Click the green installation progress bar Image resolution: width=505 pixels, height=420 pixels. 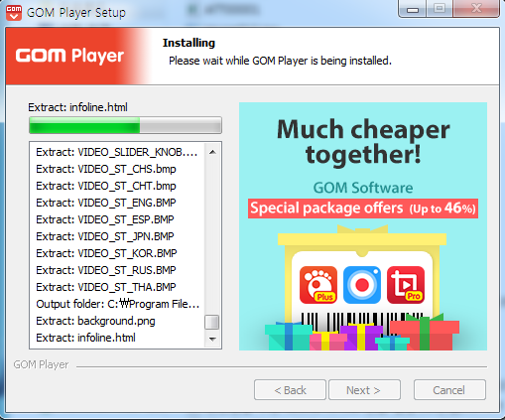[125, 125]
